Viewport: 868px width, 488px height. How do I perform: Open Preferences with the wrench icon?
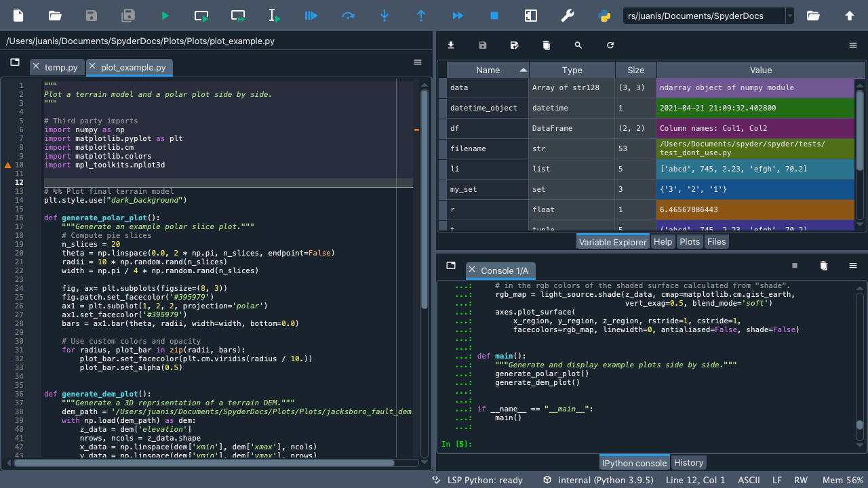point(568,16)
